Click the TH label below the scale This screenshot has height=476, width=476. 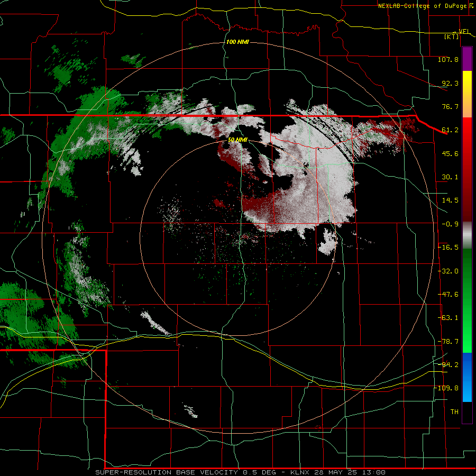[454, 412]
